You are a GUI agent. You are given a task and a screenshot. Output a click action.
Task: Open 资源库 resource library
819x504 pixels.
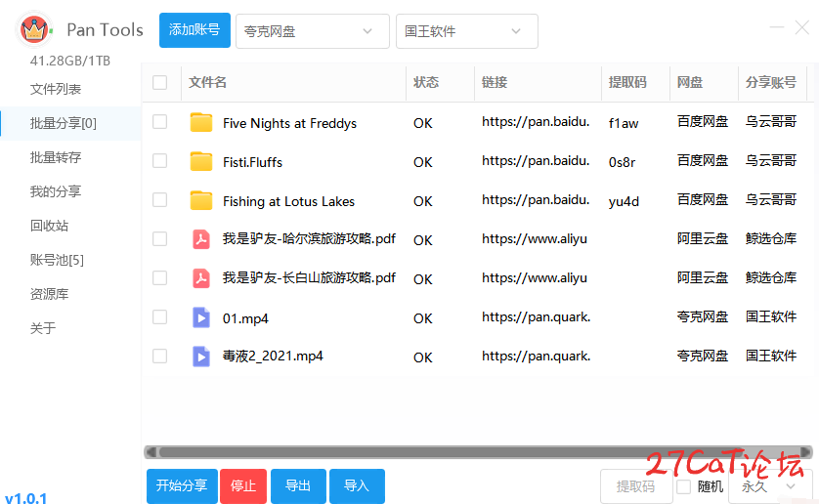(x=49, y=294)
